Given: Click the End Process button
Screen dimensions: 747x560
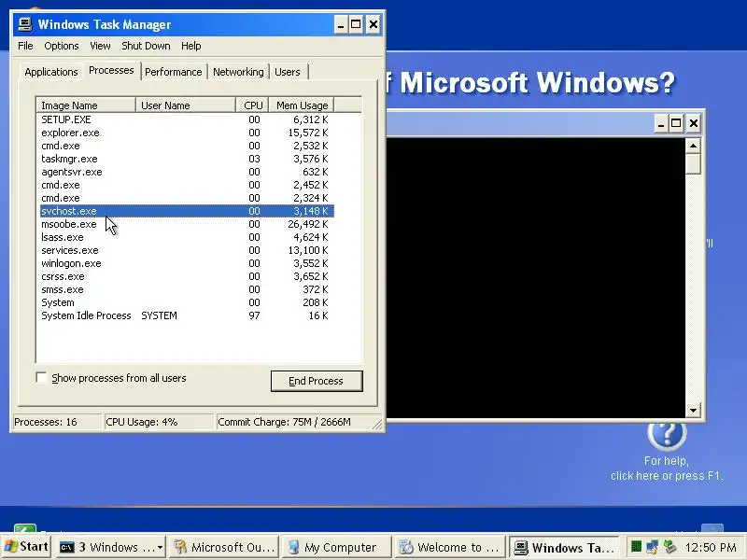Looking at the screenshot, I should pos(317,381).
